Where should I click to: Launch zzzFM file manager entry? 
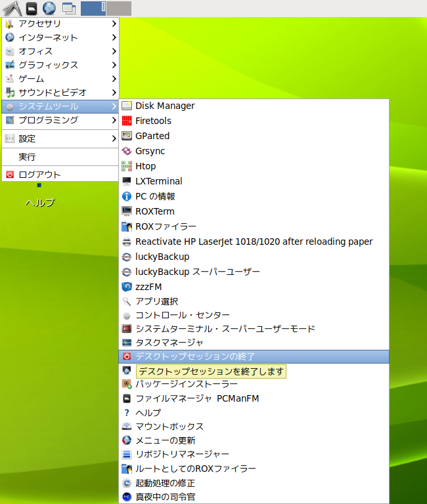click(x=254, y=287)
